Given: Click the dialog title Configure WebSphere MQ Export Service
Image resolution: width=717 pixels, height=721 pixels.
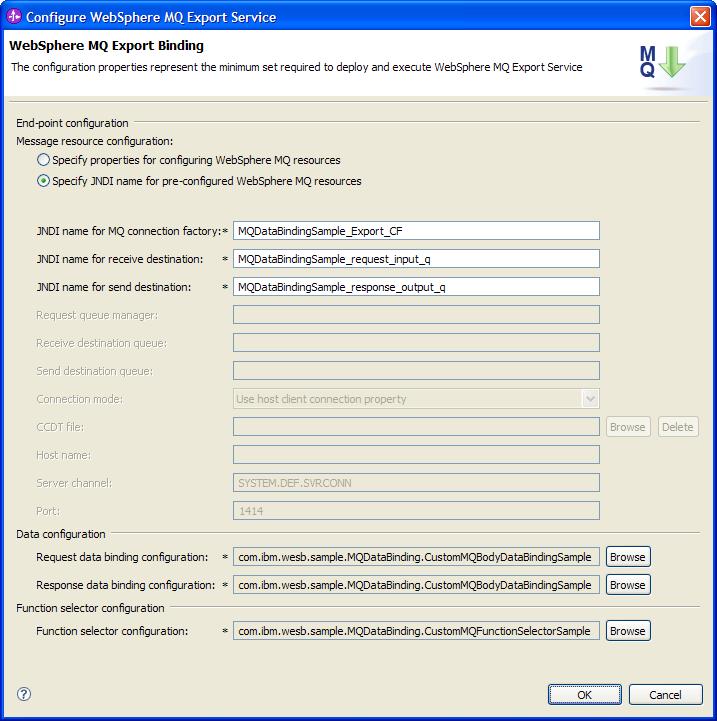Looking at the screenshot, I should pyautogui.click(x=151, y=17).
